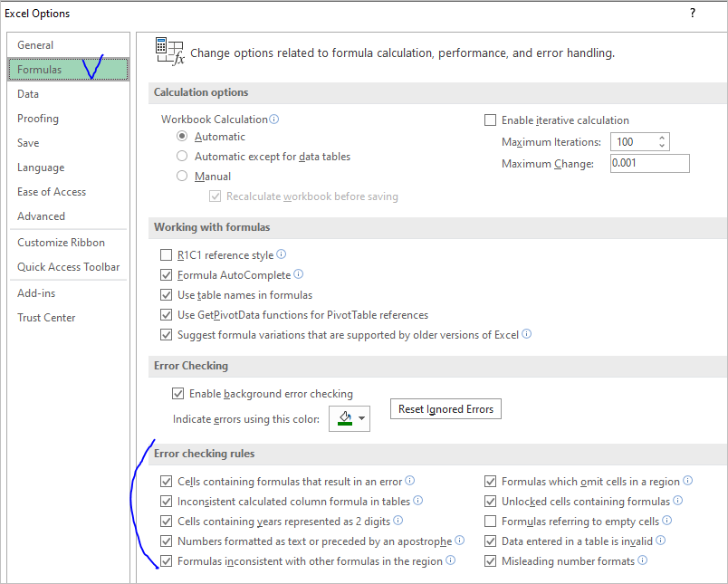728x584 pixels.
Task: Increase Maximum Iterations with up arrow
Action: [x=662, y=138]
